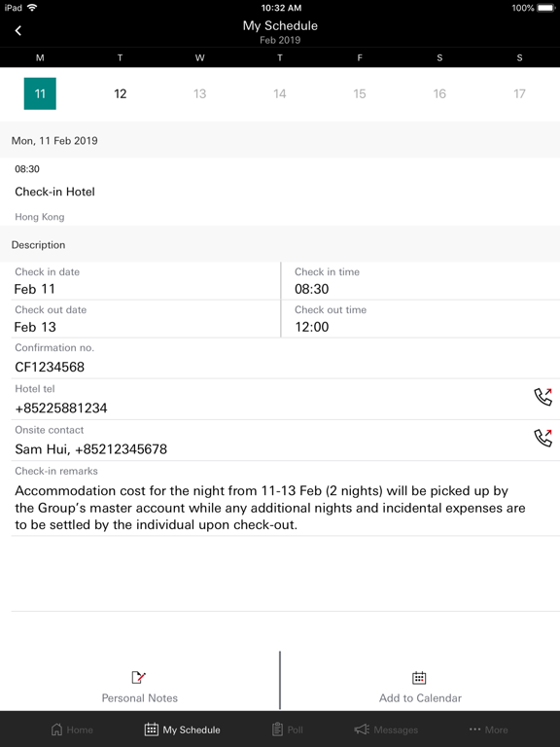
Task: Select date 12 in week strip
Action: pyautogui.click(x=120, y=93)
